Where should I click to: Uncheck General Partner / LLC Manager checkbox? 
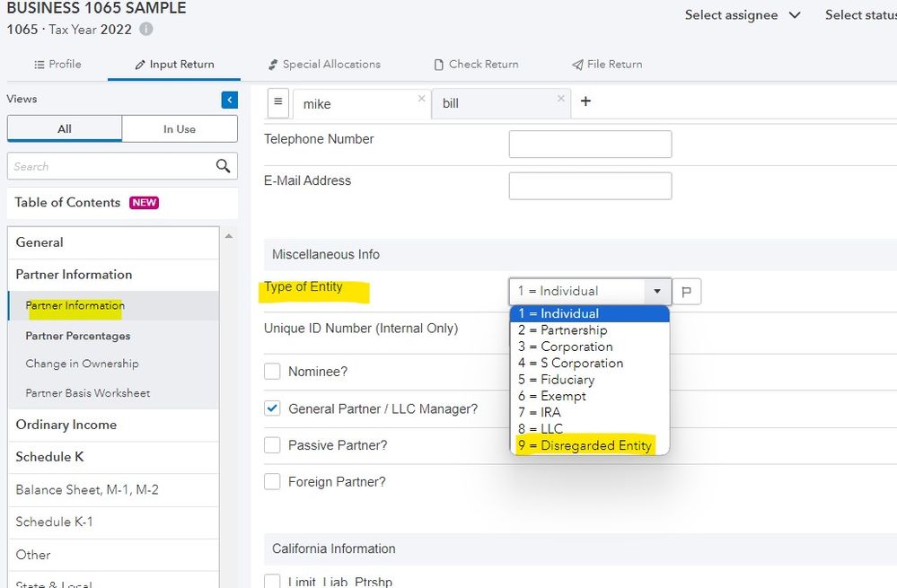pyautogui.click(x=273, y=408)
